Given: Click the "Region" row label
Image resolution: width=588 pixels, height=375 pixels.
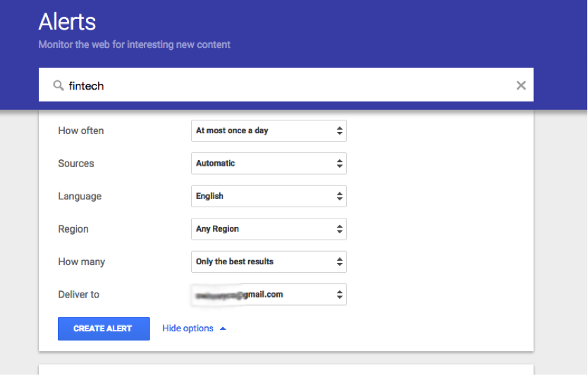Looking at the screenshot, I should pos(73,229).
